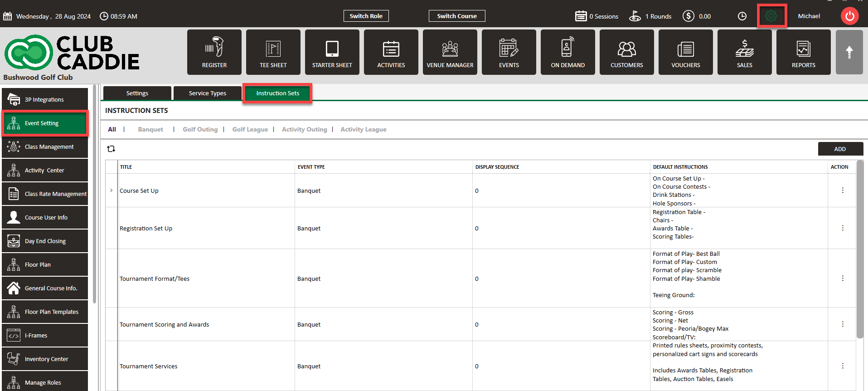Screen dimensions: 868x391
Task: Collapse the top menu with up arrow
Action: (849, 52)
